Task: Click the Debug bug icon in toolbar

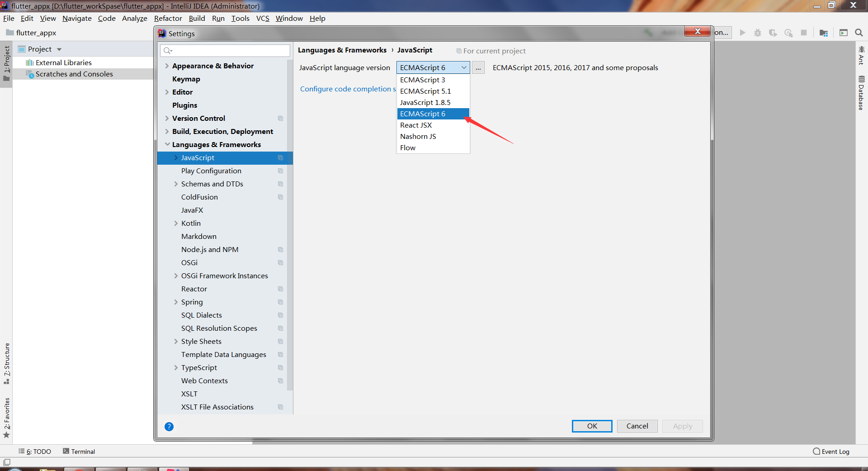Action: pyautogui.click(x=758, y=33)
